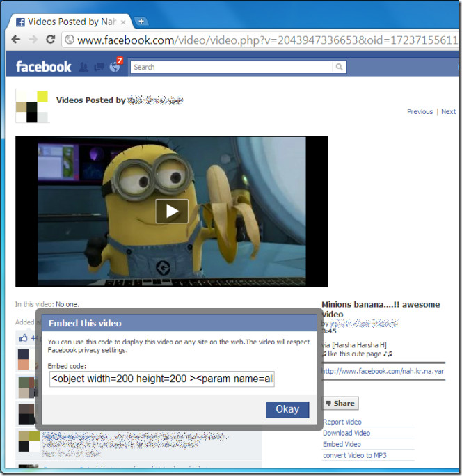
Task: Click the Okay button in the embed dialog
Action: pyautogui.click(x=287, y=409)
